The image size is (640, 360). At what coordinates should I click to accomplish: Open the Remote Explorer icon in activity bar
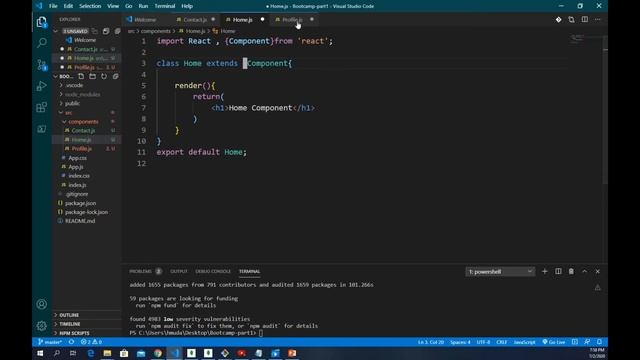(x=42, y=129)
